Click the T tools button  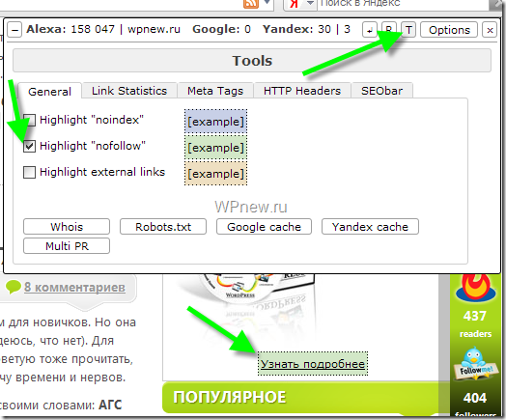[x=408, y=30]
